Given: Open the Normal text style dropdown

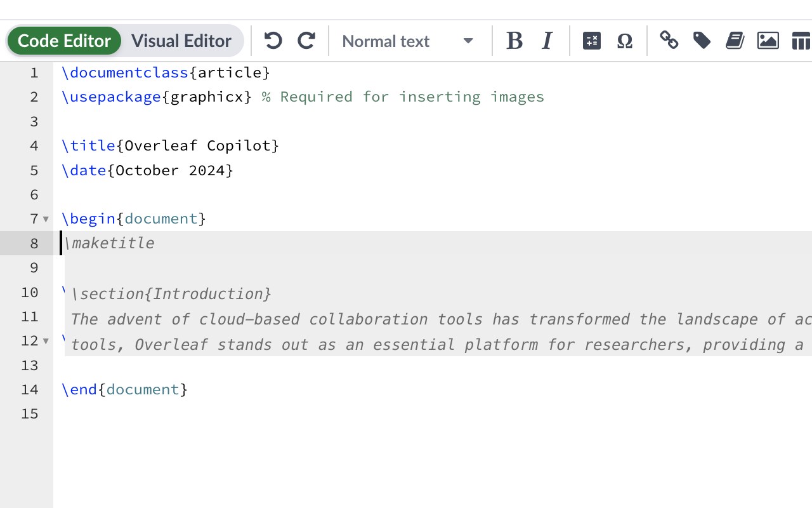Looking at the screenshot, I should 408,41.
